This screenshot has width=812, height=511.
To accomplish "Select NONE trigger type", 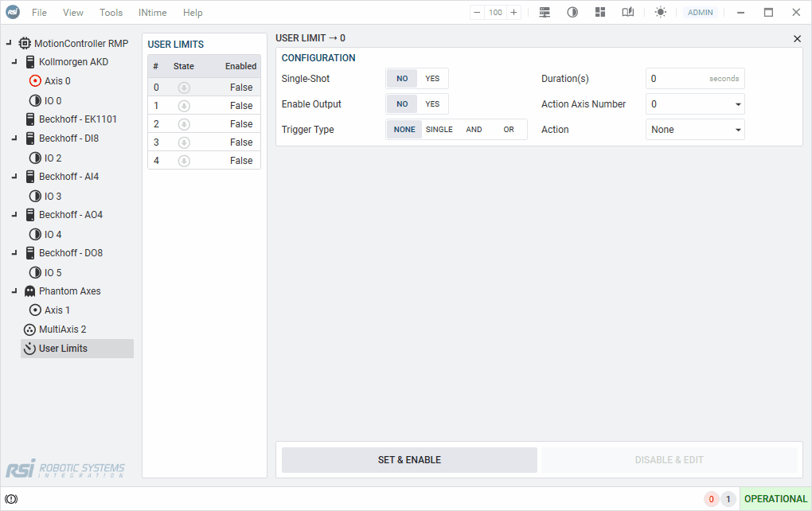I will click(x=404, y=130).
